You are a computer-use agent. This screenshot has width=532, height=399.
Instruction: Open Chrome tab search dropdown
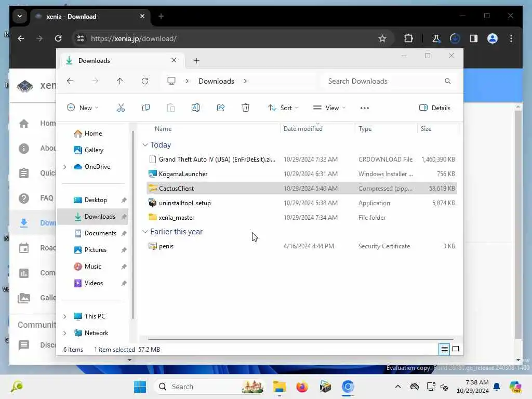(x=20, y=16)
